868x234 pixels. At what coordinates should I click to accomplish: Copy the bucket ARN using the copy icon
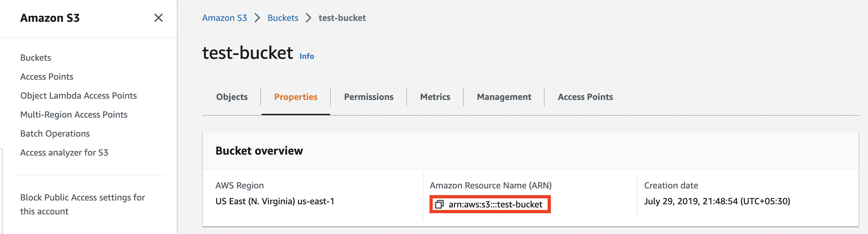[440, 205]
